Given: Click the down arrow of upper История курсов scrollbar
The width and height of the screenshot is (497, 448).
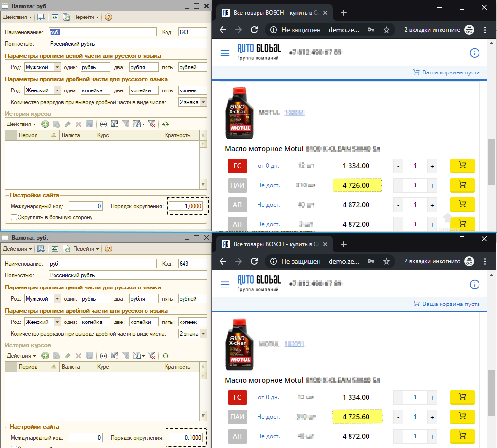Looking at the screenshot, I should coord(203,184).
